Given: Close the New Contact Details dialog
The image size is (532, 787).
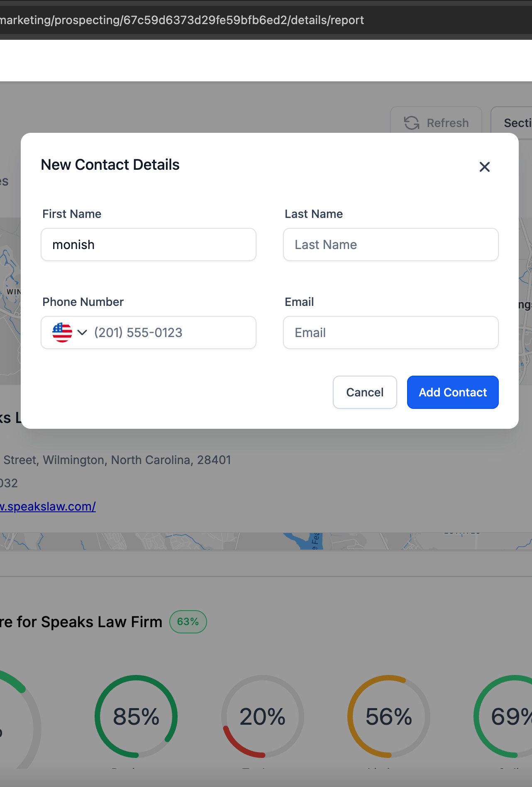Looking at the screenshot, I should click(x=484, y=167).
